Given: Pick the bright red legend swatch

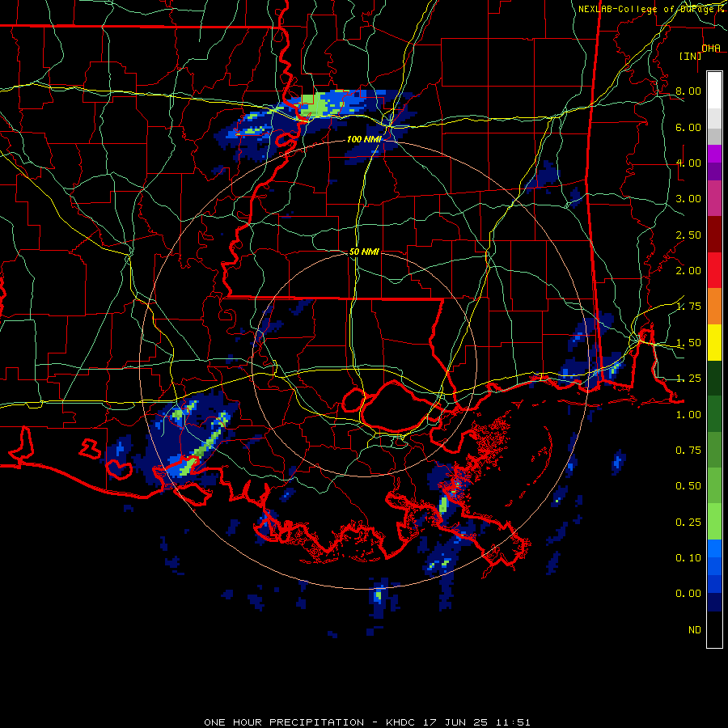Looking at the screenshot, I should point(714,270).
